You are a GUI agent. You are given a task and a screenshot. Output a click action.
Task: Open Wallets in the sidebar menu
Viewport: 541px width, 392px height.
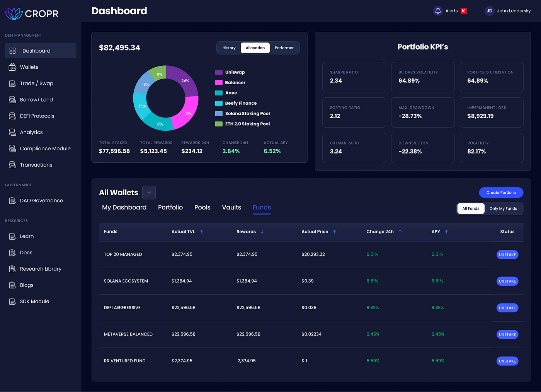click(41, 67)
